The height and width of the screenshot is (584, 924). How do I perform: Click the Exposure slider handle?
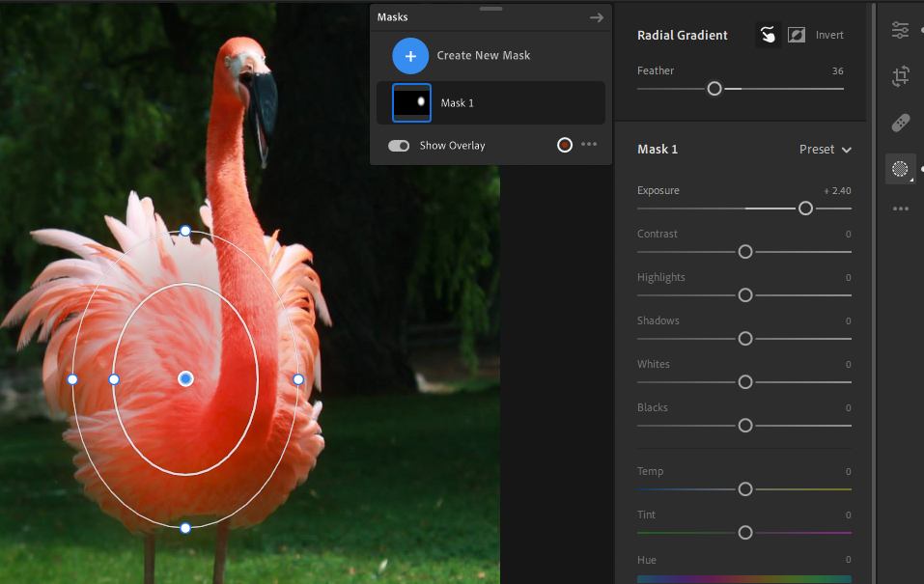pos(805,209)
